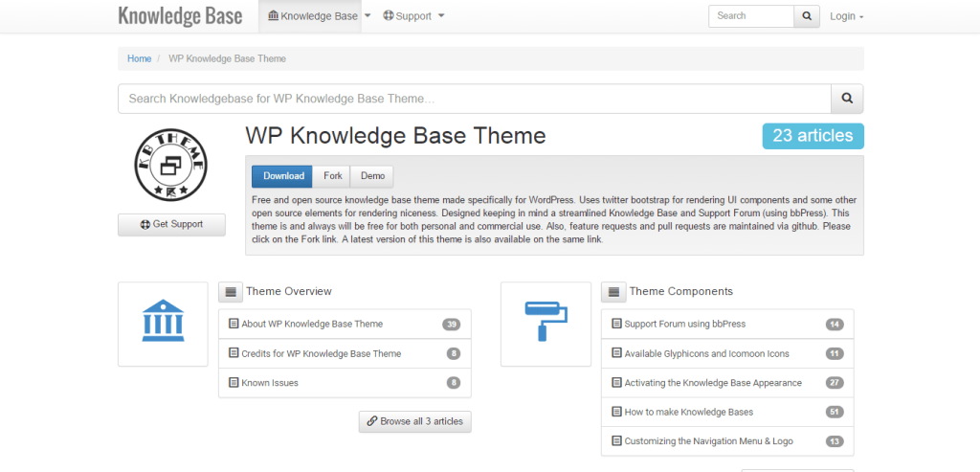Open the Support navbar menu
The height and width of the screenshot is (472, 980).
tap(407, 16)
